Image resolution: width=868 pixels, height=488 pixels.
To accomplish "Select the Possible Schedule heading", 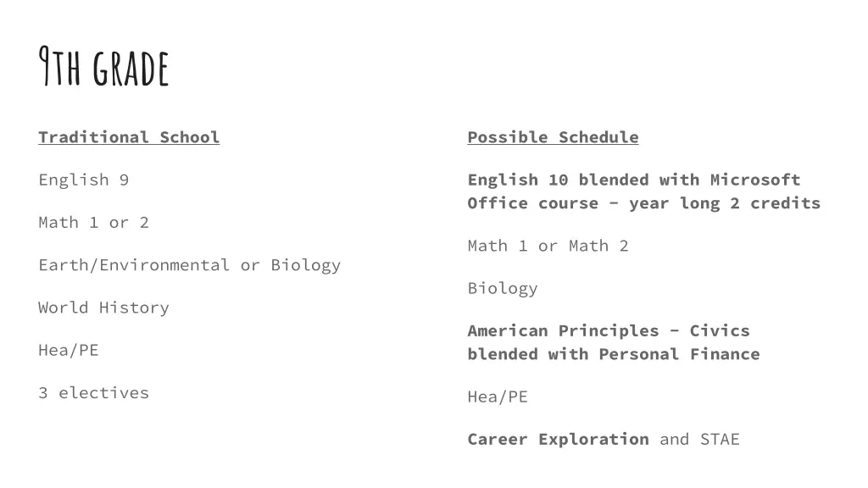I will [x=553, y=137].
